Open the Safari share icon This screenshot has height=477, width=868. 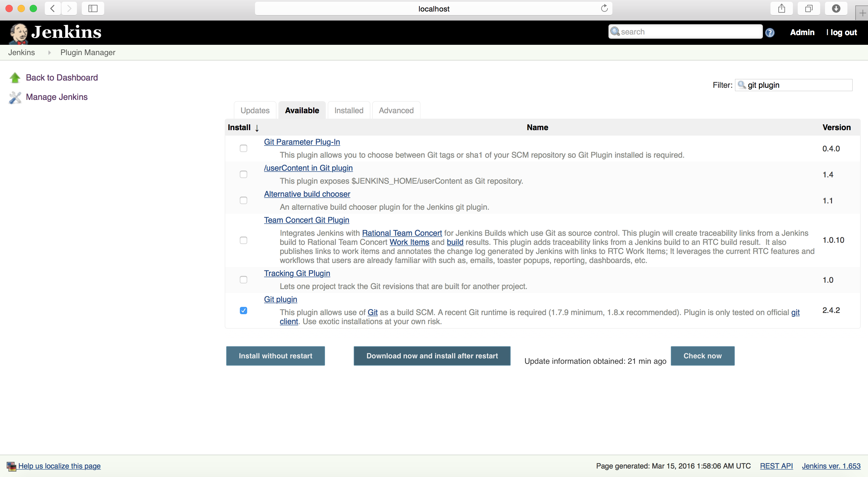(x=782, y=8)
